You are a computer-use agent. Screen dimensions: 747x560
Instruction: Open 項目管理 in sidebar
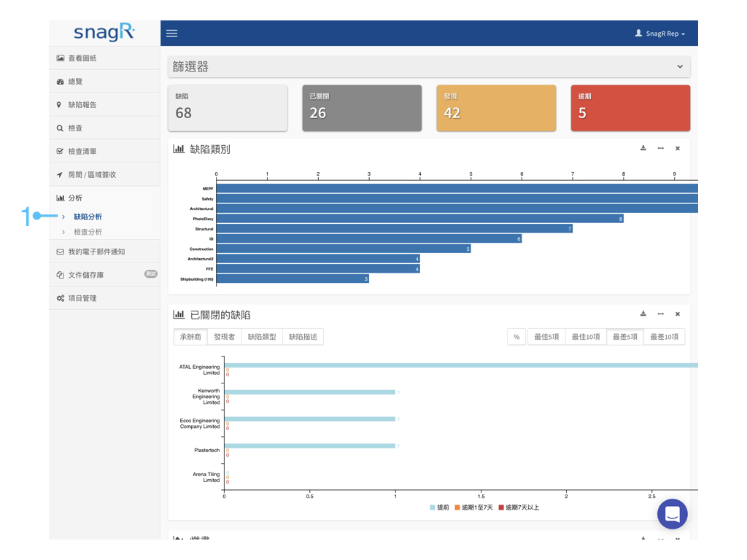104,298
